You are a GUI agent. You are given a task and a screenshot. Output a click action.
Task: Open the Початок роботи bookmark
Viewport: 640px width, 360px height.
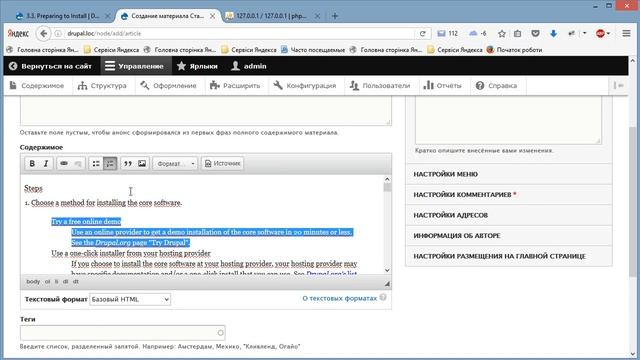tap(514, 50)
